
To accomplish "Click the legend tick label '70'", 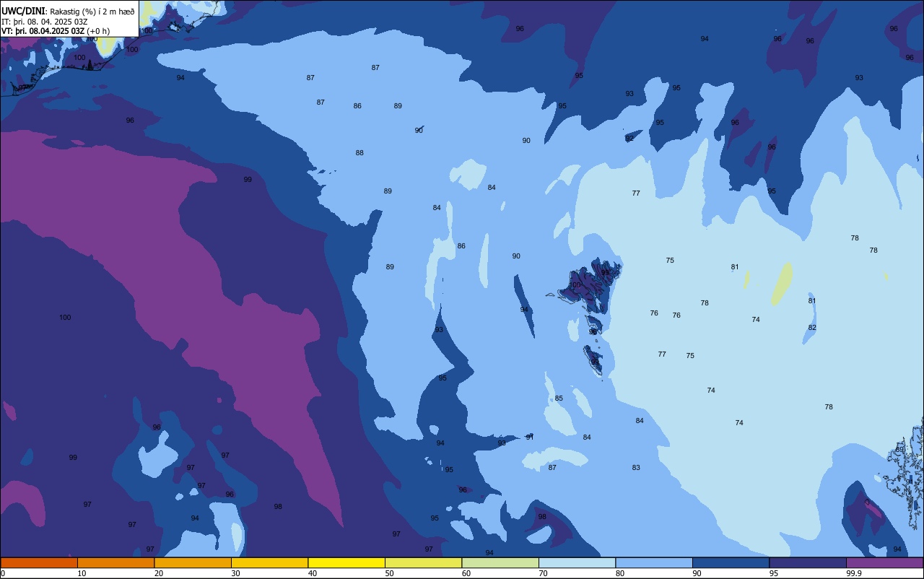I will 543,573.
